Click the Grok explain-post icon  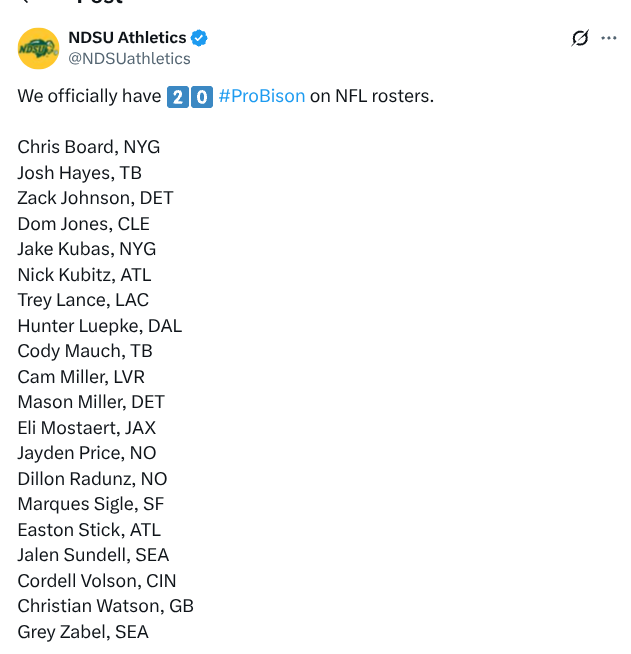click(x=580, y=38)
